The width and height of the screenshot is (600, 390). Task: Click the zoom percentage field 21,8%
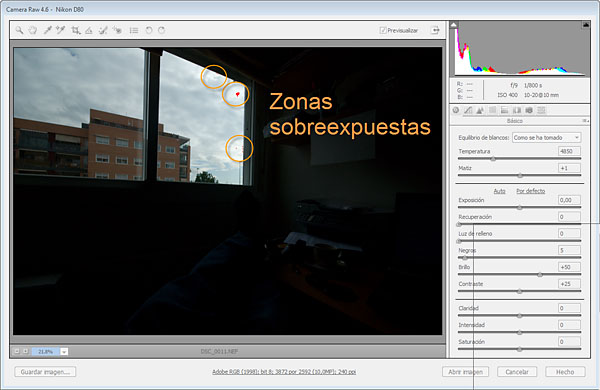pyautogui.click(x=46, y=351)
